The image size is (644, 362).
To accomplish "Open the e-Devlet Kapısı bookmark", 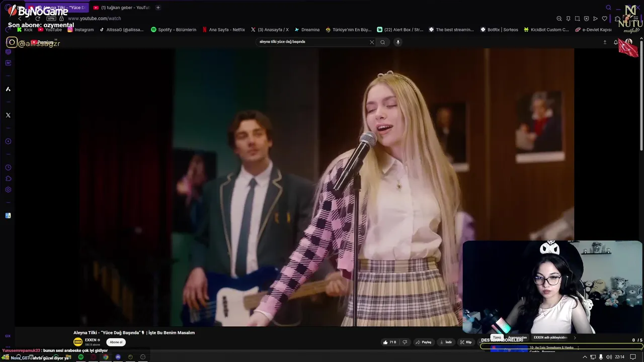I will click(593, 30).
